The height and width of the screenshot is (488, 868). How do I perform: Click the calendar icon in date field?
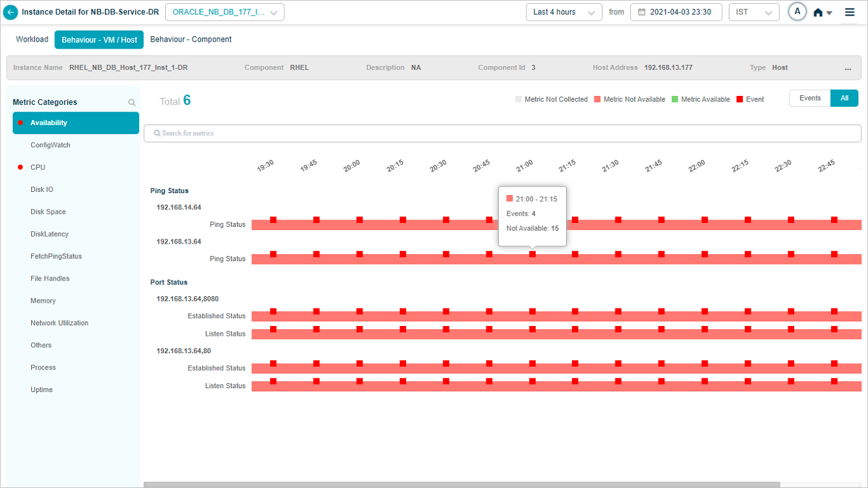pyautogui.click(x=642, y=12)
